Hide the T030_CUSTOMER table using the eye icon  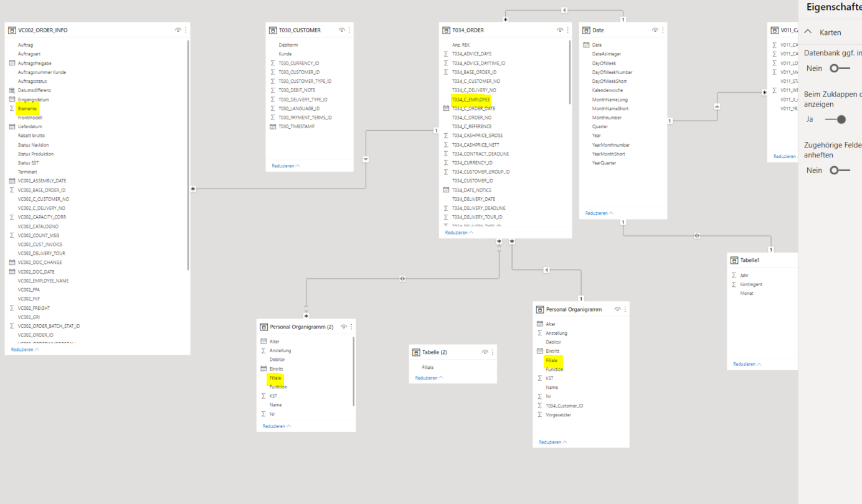coord(341,30)
